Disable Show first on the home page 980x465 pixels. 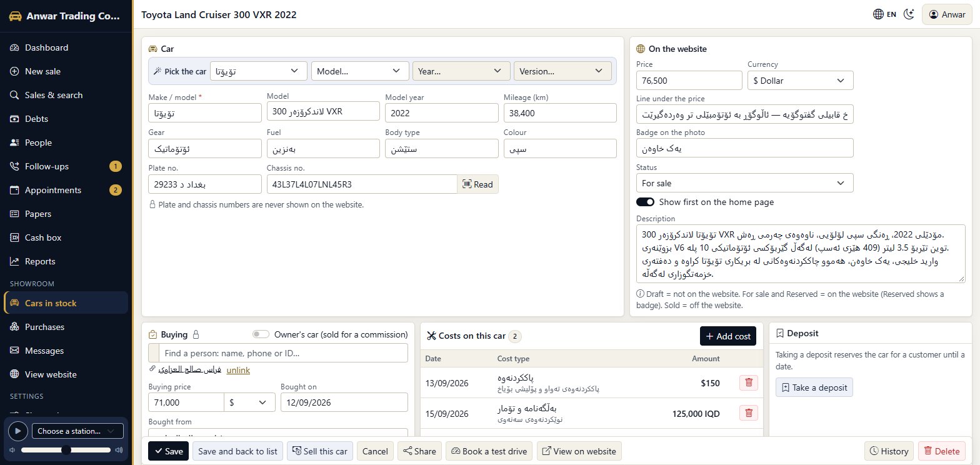pyautogui.click(x=645, y=202)
